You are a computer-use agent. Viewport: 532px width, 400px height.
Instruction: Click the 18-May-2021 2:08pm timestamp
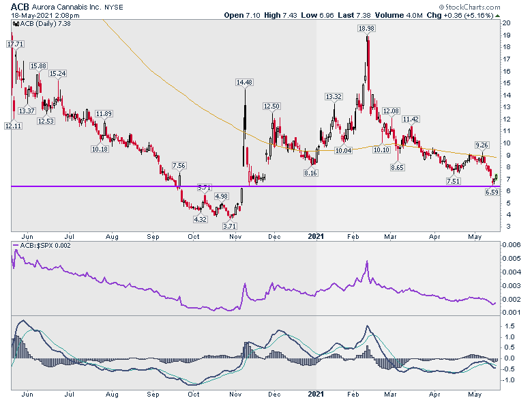point(45,15)
